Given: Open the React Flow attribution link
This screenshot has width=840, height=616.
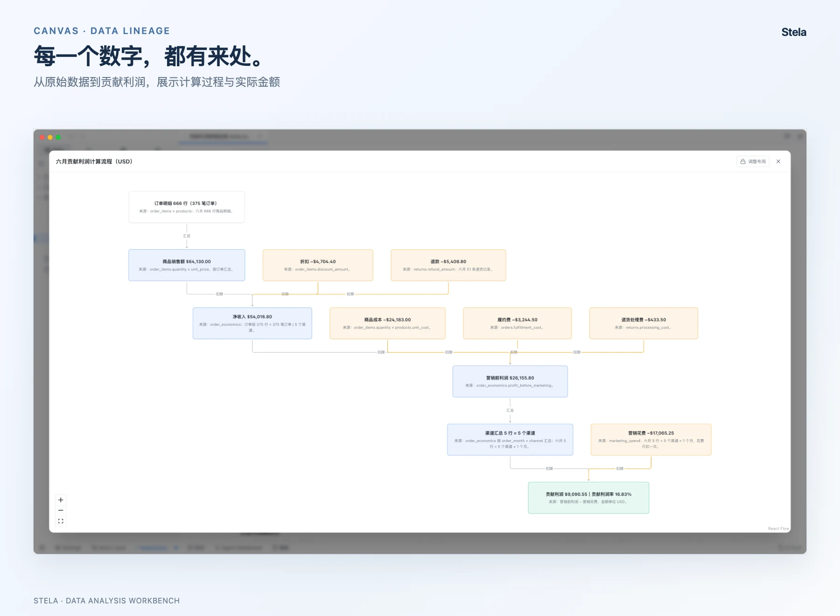Looking at the screenshot, I should [778, 529].
